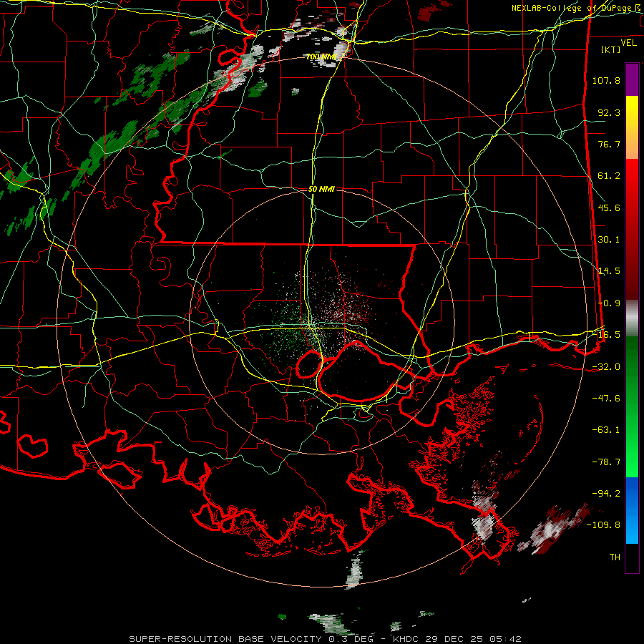
Task: Select the 30.1 scale value
Action: (609, 240)
